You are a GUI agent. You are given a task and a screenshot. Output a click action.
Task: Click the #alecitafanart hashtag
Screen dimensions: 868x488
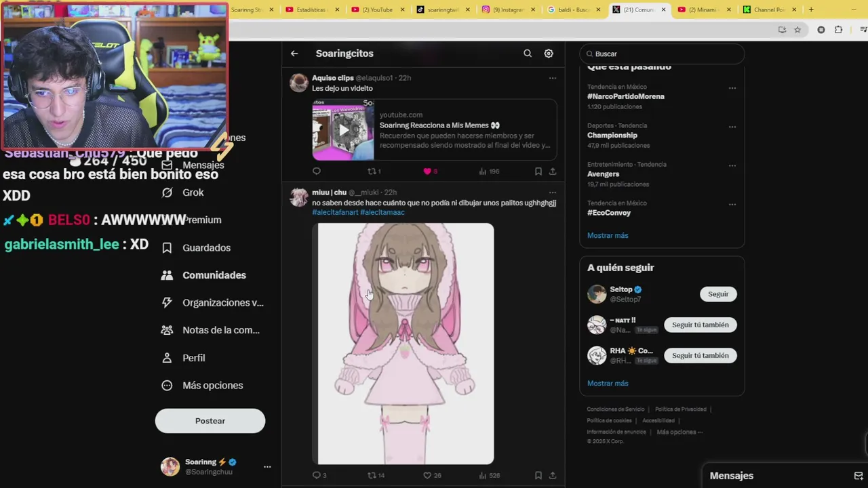335,212
